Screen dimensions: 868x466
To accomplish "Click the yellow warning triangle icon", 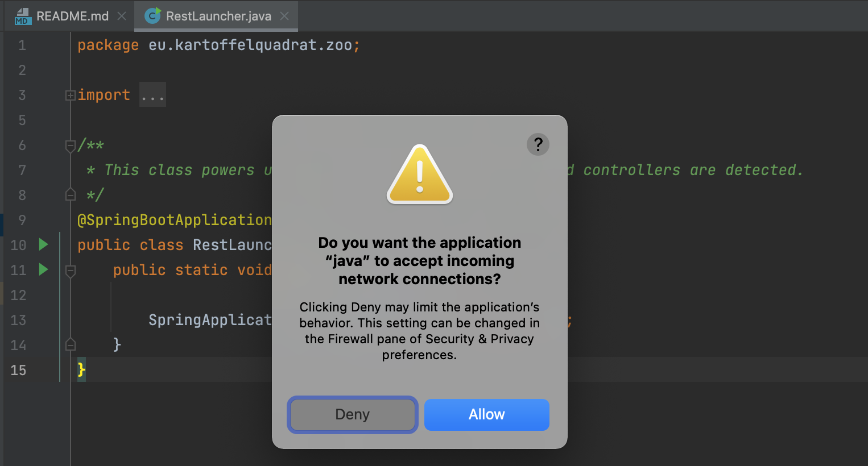I will (420, 174).
